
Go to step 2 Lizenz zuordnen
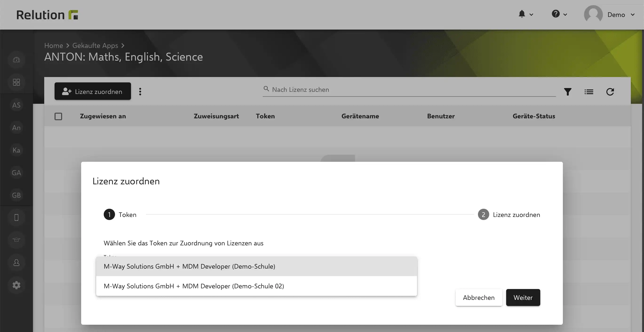pyautogui.click(x=509, y=214)
